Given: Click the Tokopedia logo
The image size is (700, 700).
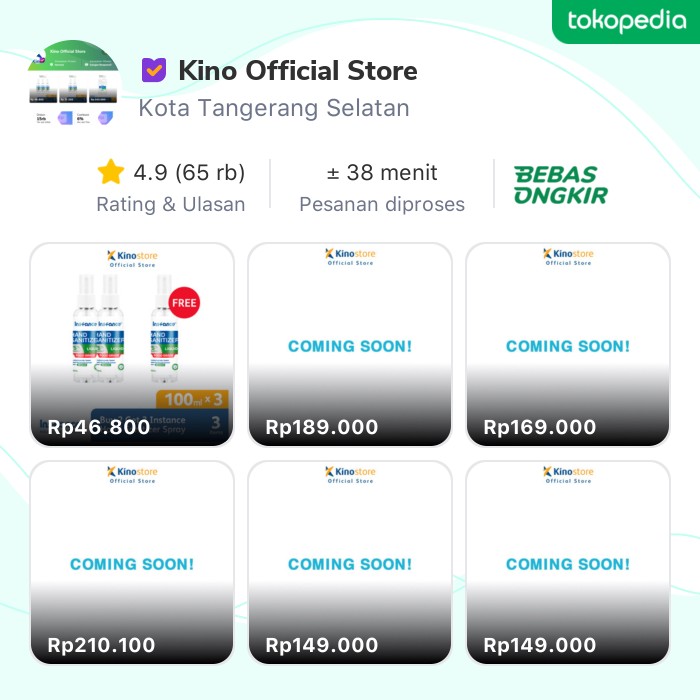Looking at the screenshot, I should coord(626,21).
